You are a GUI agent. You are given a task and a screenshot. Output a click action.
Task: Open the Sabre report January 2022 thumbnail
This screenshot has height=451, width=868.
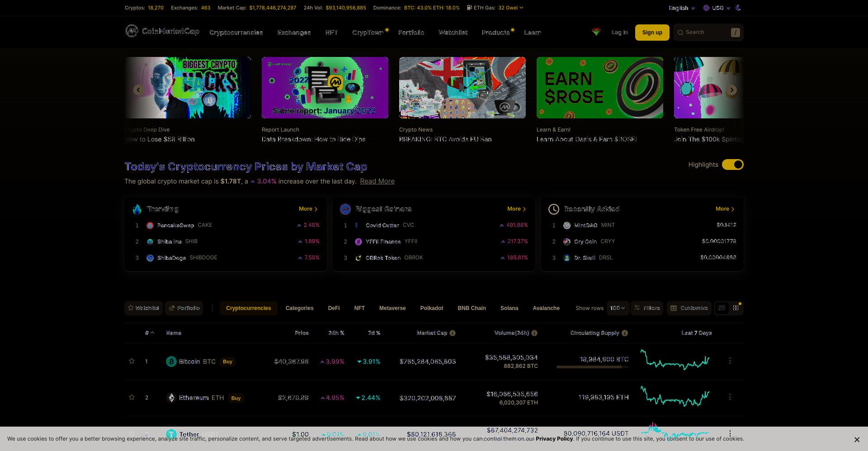click(325, 88)
